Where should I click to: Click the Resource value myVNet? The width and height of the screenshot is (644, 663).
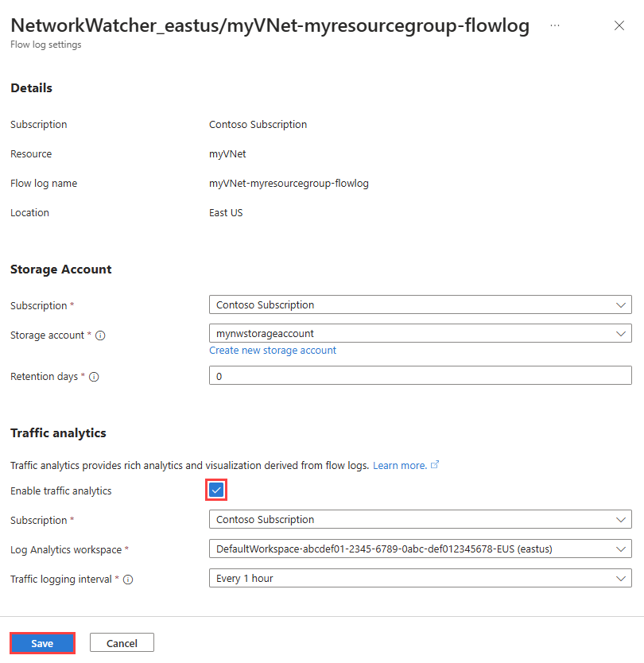[227, 154]
